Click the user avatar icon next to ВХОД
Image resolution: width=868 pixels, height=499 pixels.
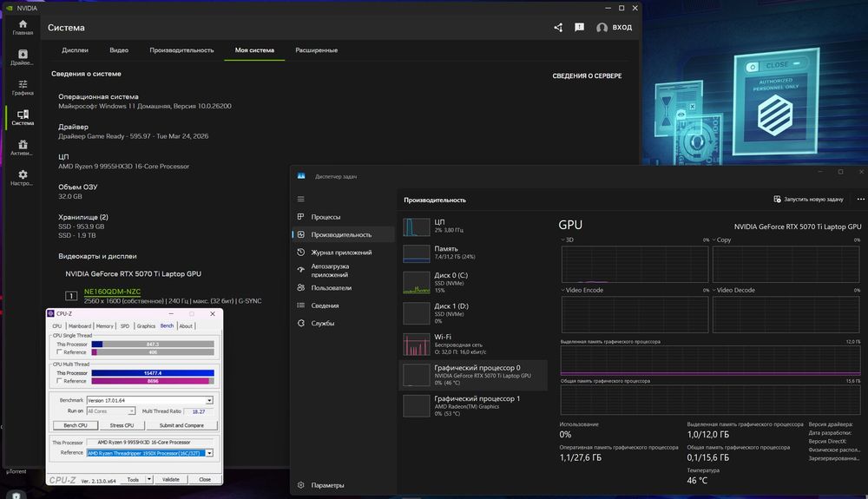coord(602,28)
